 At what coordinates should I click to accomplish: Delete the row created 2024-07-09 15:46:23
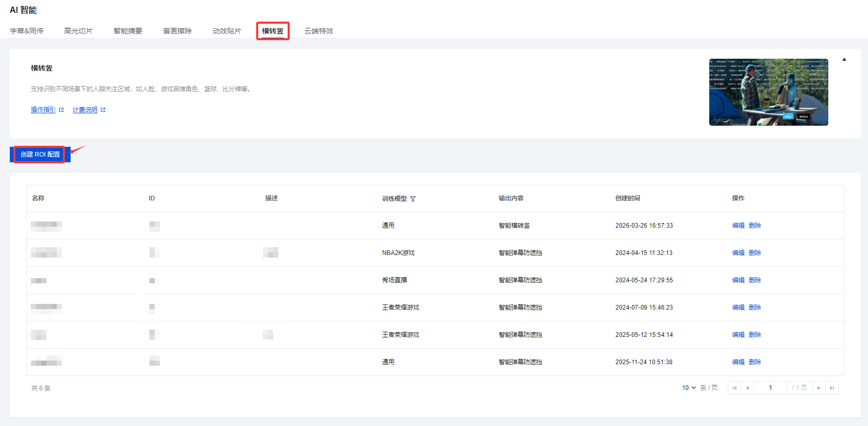coord(755,308)
